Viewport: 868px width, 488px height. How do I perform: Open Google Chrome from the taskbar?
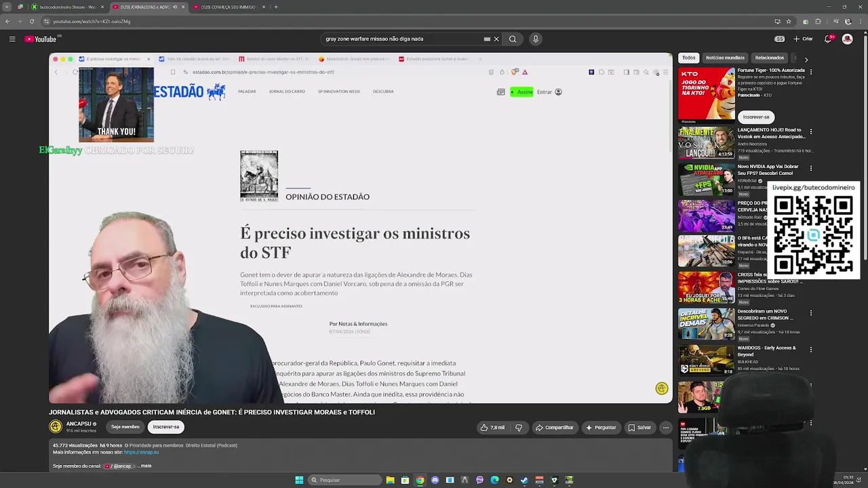420,480
